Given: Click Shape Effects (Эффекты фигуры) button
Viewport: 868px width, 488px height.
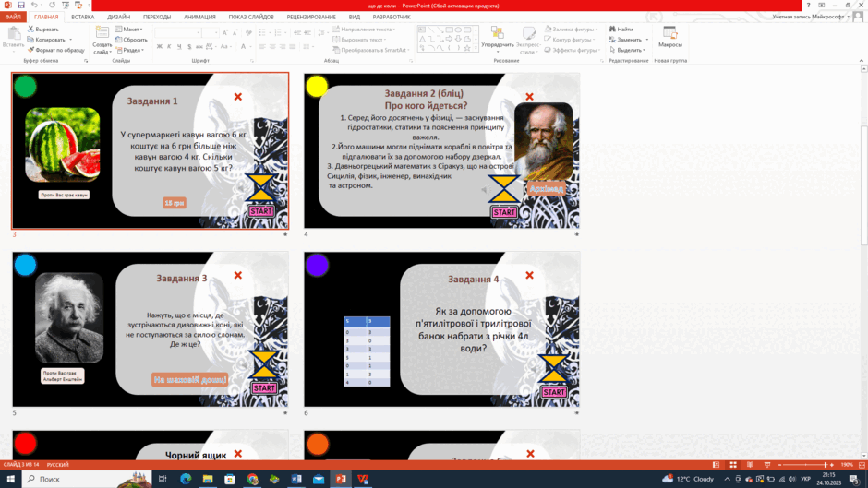Looking at the screenshot, I should coord(572,50).
